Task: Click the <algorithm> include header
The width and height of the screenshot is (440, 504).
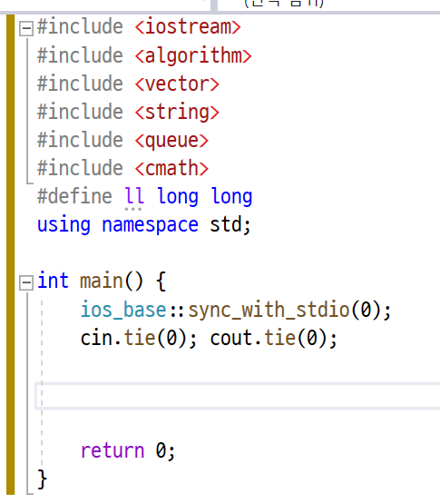Action: coord(193,56)
